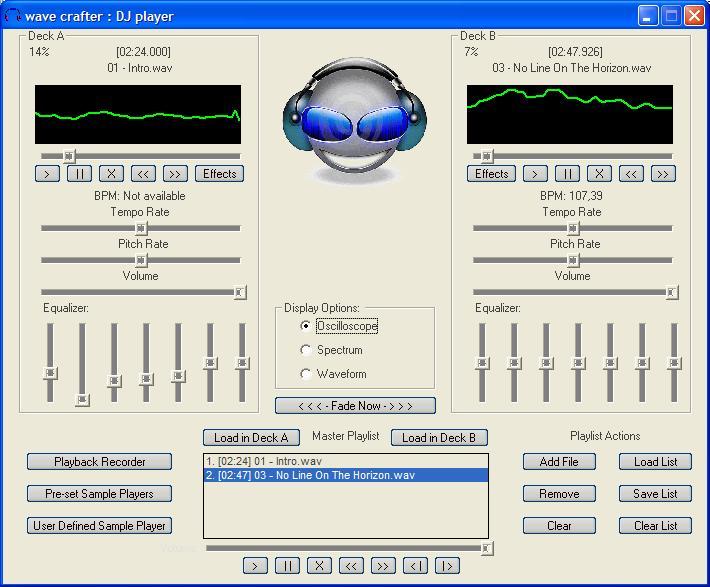Image resolution: width=710 pixels, height=587 pixels.
Task: Click Deck B Tempo Rate slider thumb
Action: (x=573, y=228)
